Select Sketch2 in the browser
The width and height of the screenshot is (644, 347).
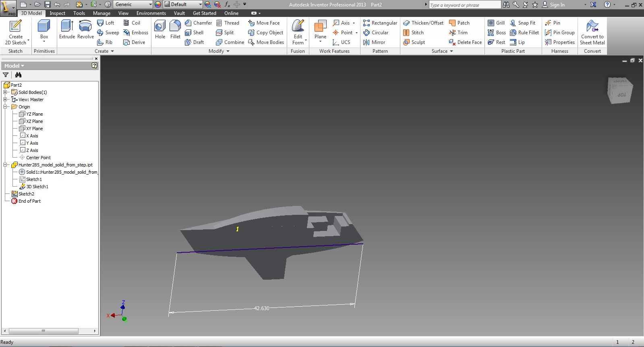(x=23, y=194)
